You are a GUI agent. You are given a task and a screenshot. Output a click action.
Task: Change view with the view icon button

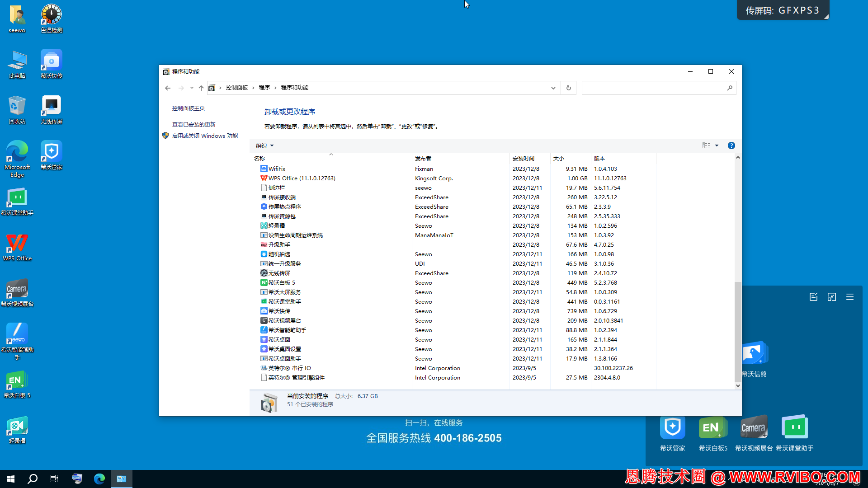pyautogui.click(x=706, y=145)
